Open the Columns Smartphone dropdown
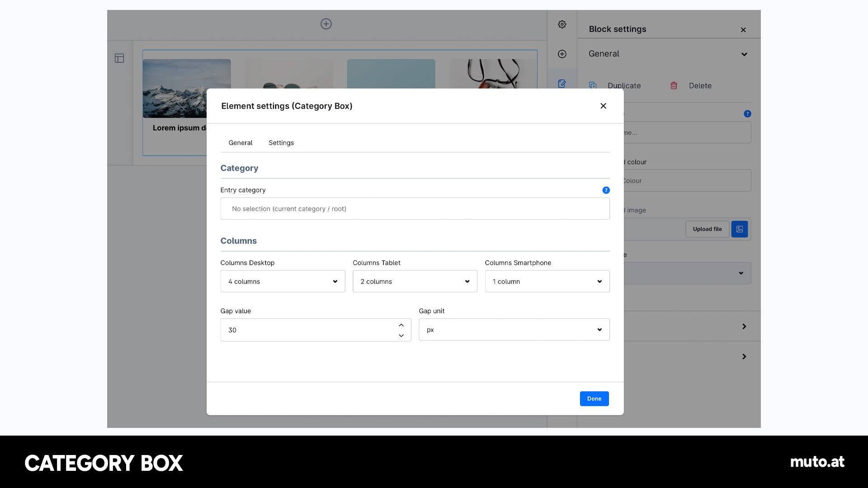The width and height of the screenshot is (868, 488). [547, 282]
